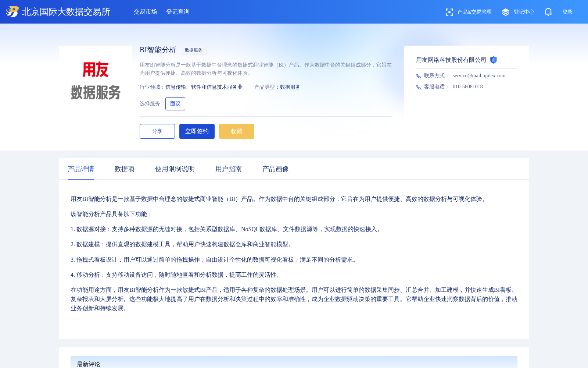588x368 pixels.
Task: Select the 产品详情 tab
Action: pyautogui.click(x=81, y=169)
